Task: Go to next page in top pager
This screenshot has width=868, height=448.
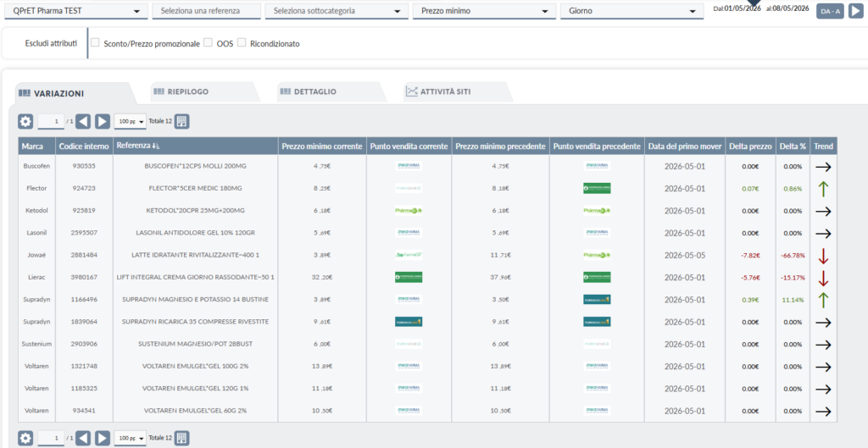Action: [x=103, y=122]
